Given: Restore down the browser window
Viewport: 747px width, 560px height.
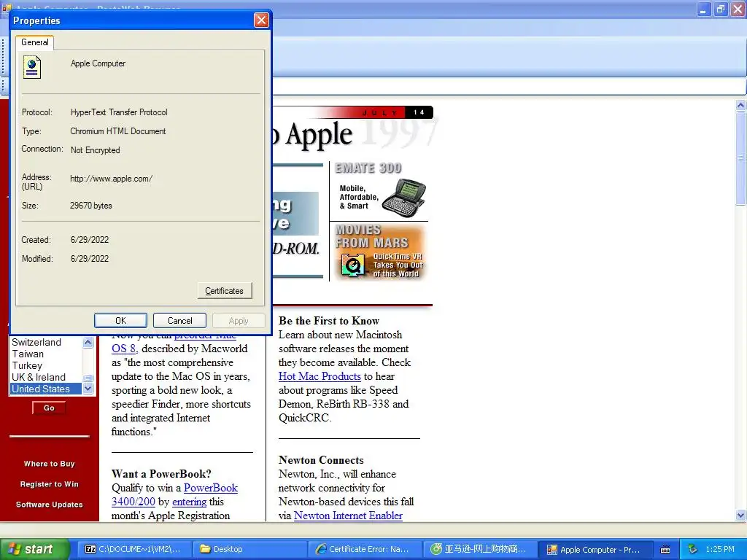Looking at the screenshot, I should [721, 9].
